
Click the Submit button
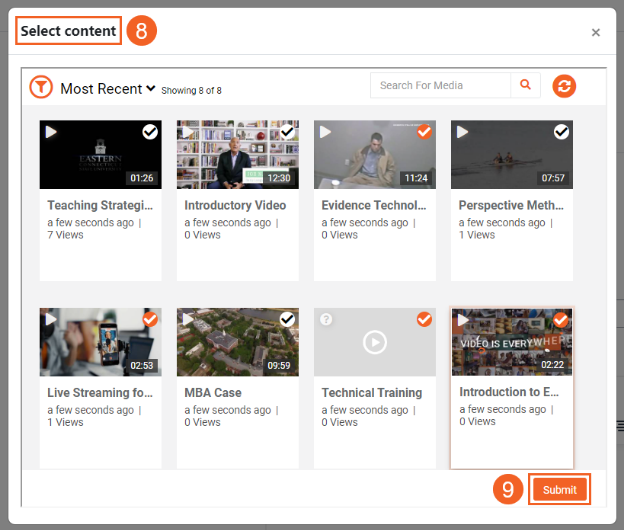(x=560, y=490)
